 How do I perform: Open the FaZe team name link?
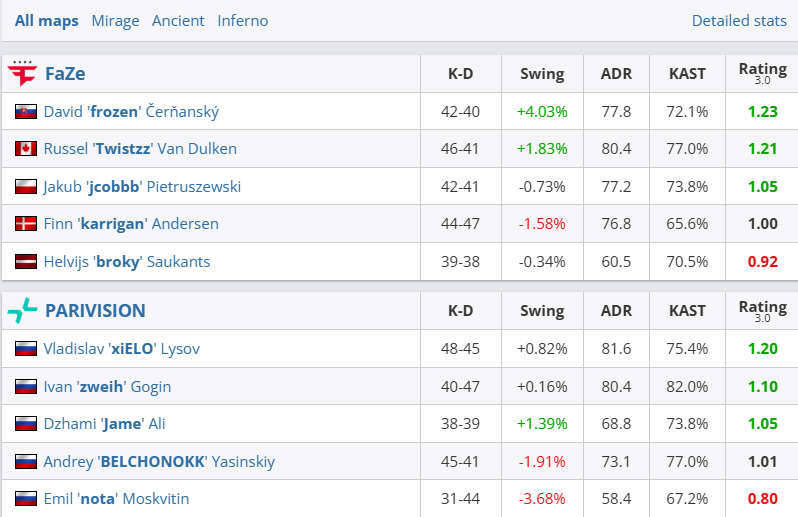point(66,73)
